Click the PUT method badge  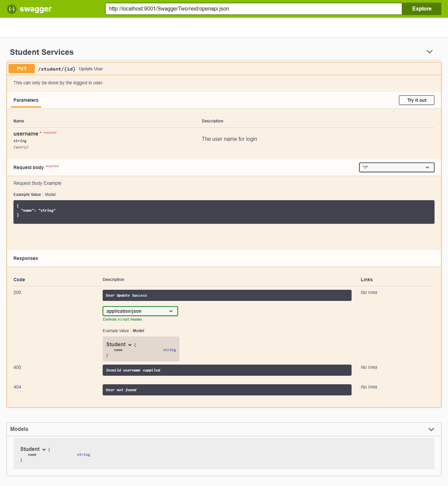[x=22, y=69]
